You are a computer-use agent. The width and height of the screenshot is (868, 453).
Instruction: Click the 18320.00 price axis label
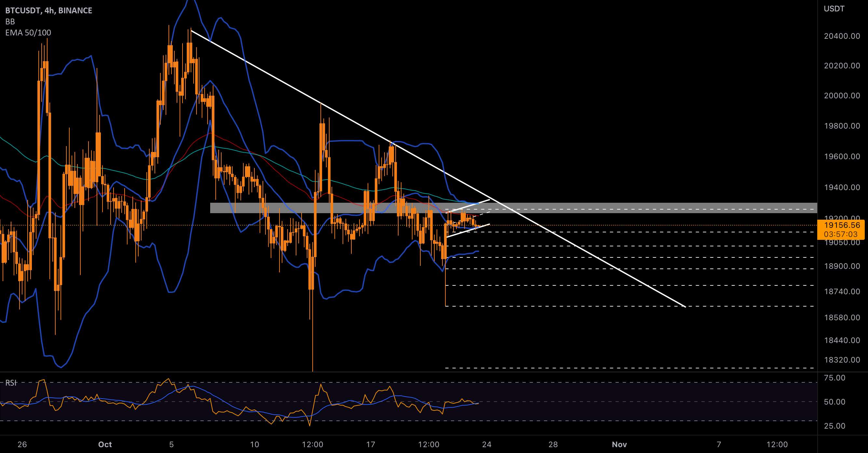[x=842, y=360]
